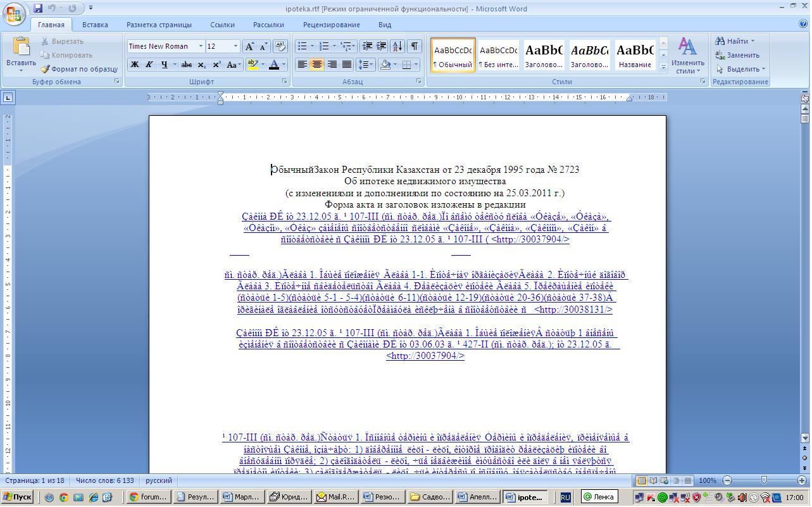The width and height of the screenshot is (812, 507).
Task: Shrink font size with smaller A icon
Action: (263, 46)
